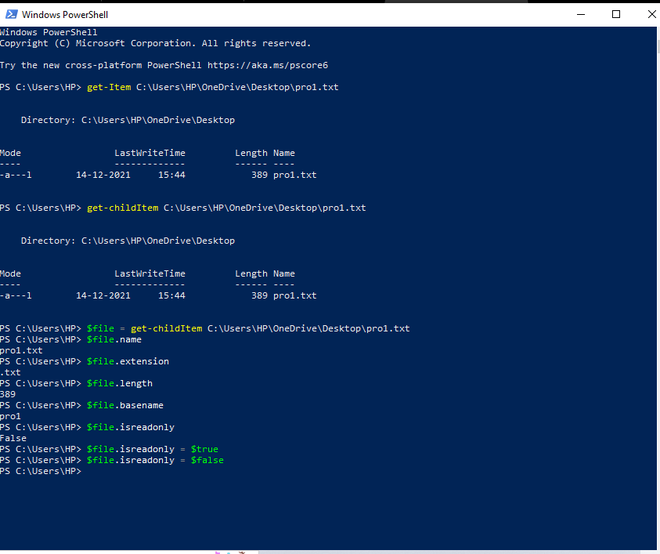This screenshot has height=554, width=660.
Task: Click the '.txt' extension output
Action: (x=11, y=372)
